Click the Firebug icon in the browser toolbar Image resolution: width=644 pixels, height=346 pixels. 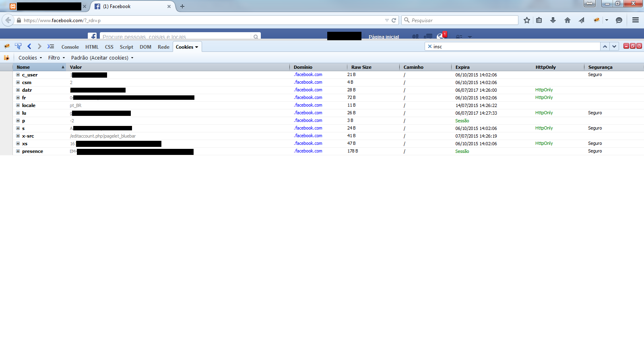(x=597, y=20)
